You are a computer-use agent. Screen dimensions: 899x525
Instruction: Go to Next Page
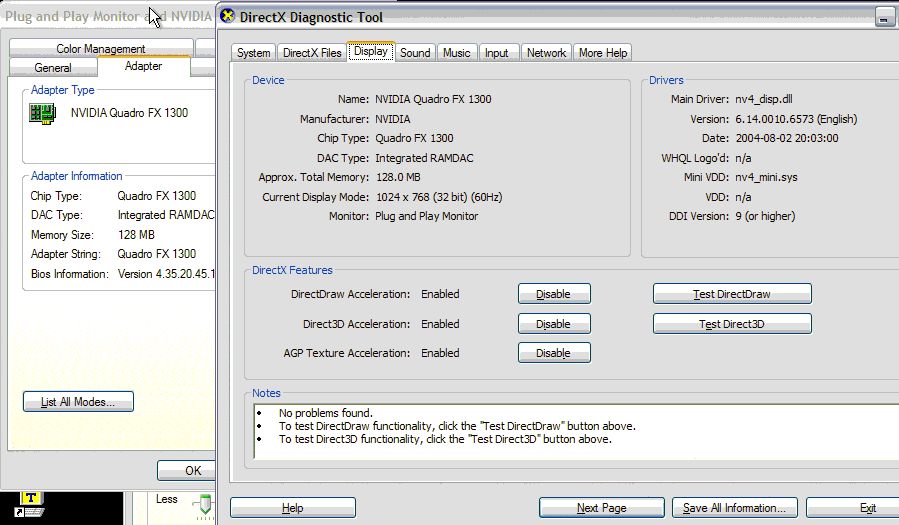[x=601, y=508]
